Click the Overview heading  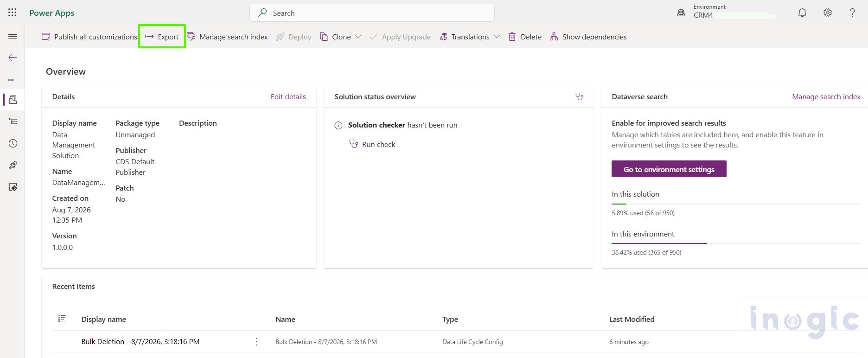click(66, 71)
